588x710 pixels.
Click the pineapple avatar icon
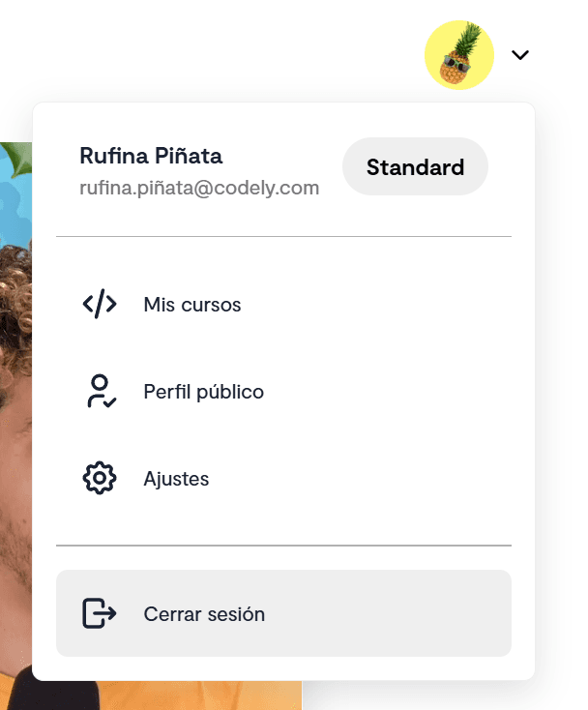coord(459,54)
